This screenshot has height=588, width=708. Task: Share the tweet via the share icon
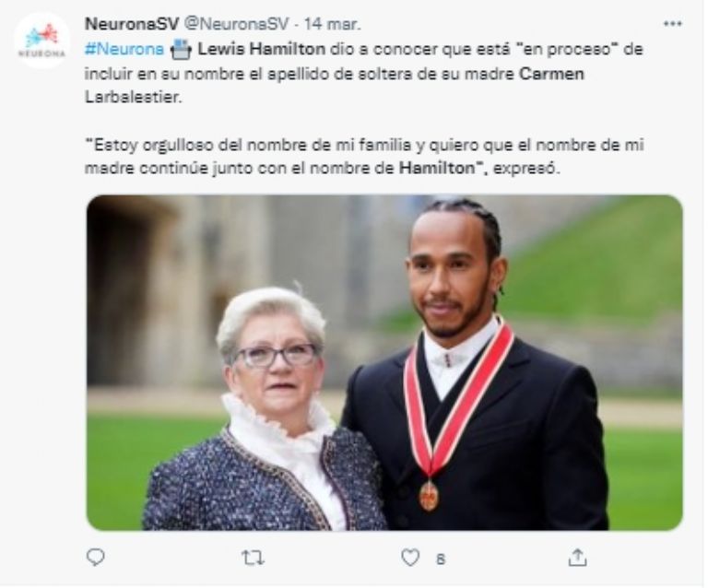(x=577, y=558)
